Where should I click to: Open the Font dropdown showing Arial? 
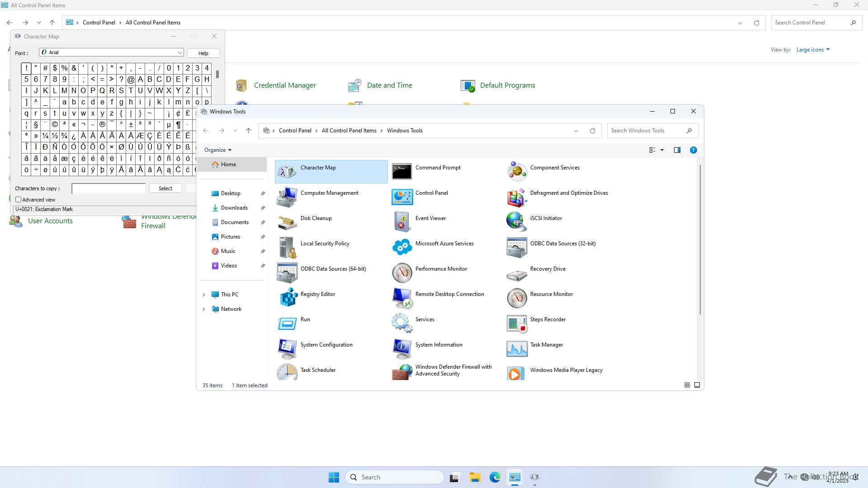pyautogui.click(x=111, y=52)
